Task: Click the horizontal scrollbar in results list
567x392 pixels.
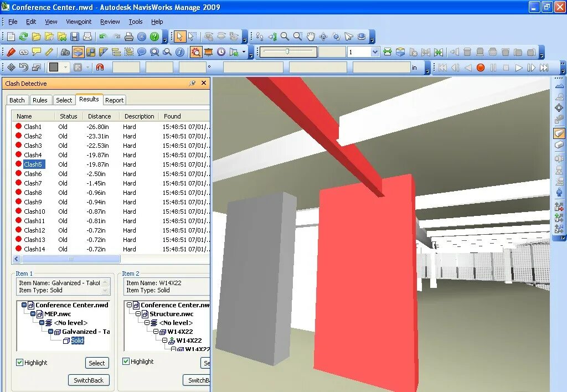Action: click(71, 259)
